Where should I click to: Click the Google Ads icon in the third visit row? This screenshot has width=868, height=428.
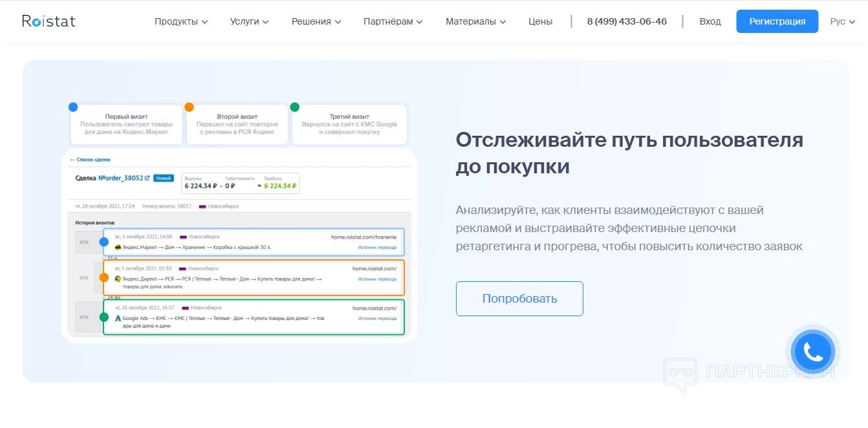pyautogui.click(x=118, y=318)
